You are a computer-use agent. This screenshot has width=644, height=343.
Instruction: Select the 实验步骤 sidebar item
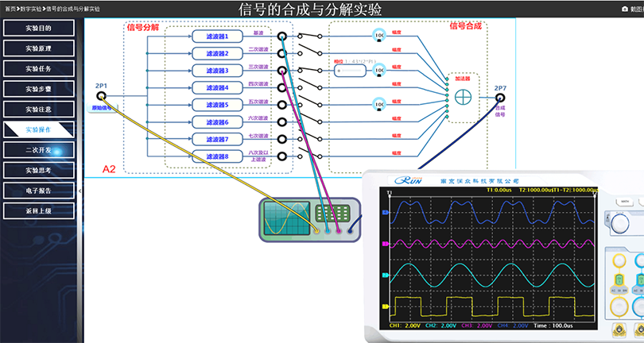[39, 88]
